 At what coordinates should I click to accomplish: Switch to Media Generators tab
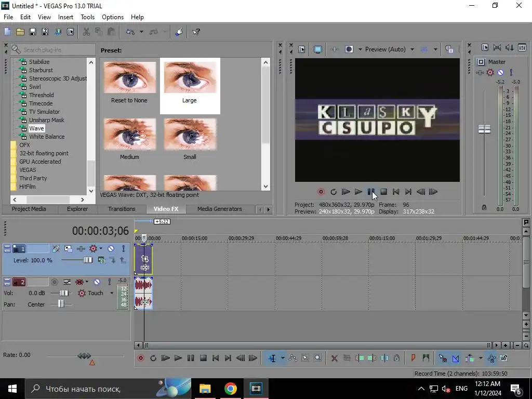pyautogui.click(x=220, y=209)
